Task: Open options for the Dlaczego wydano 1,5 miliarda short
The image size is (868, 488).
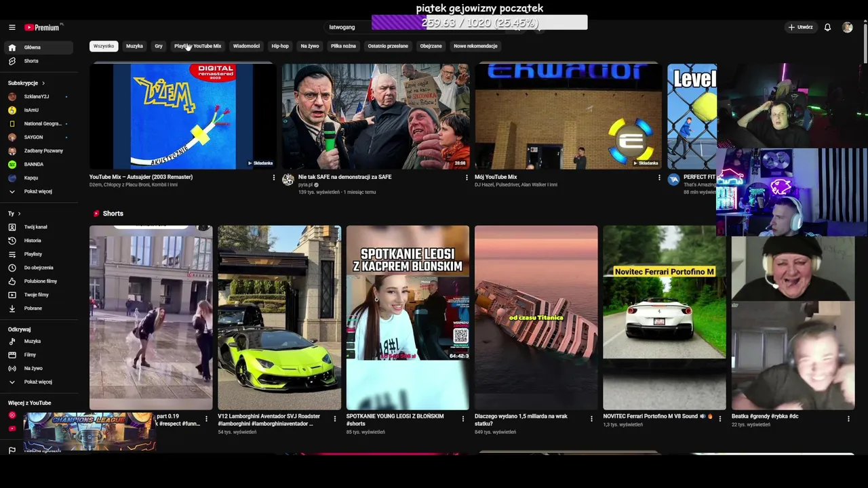Action: 591,419
